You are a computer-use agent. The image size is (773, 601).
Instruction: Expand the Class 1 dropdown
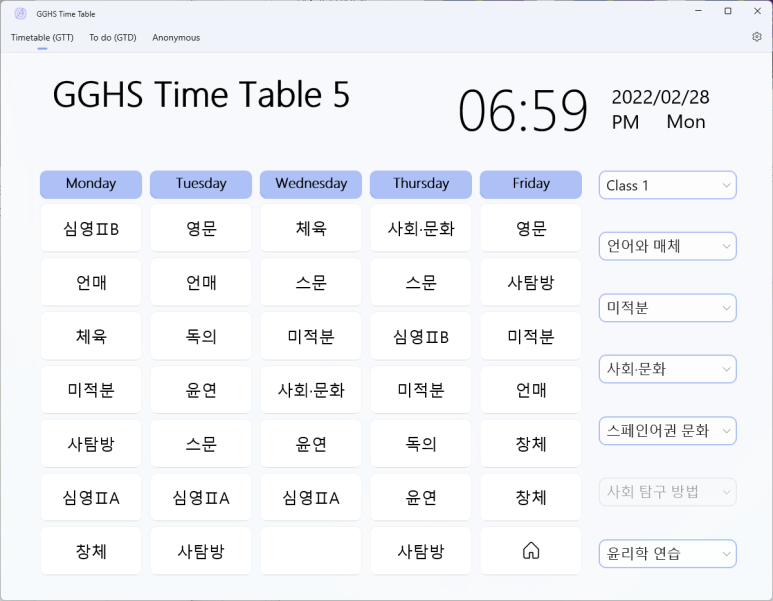tap(668, 185)
